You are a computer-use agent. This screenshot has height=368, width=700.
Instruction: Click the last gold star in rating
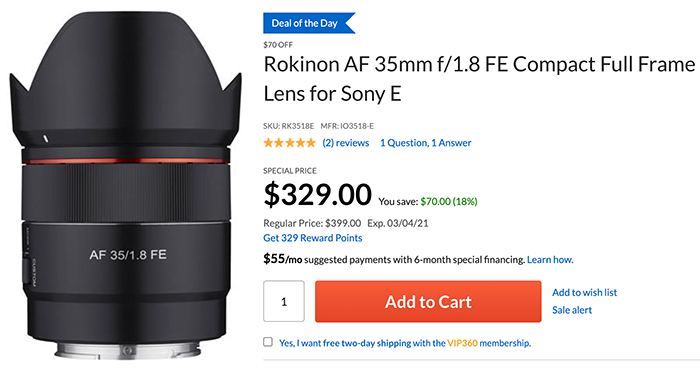point(310,143)
